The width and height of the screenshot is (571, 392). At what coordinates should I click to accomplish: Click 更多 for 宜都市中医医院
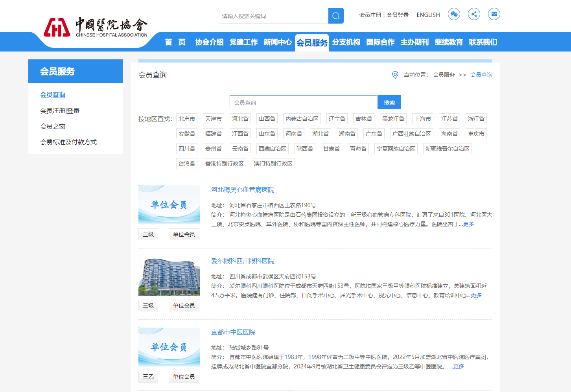point(459,366)
